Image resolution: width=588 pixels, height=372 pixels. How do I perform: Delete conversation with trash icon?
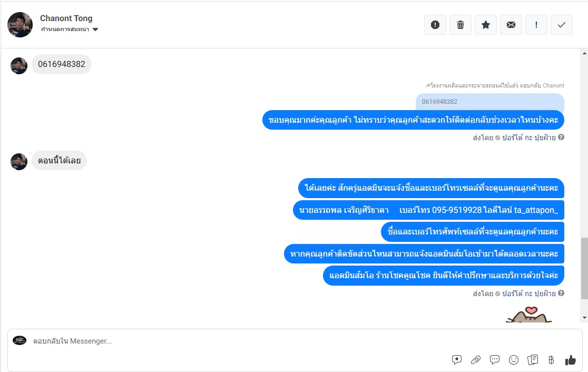(460, 25)
